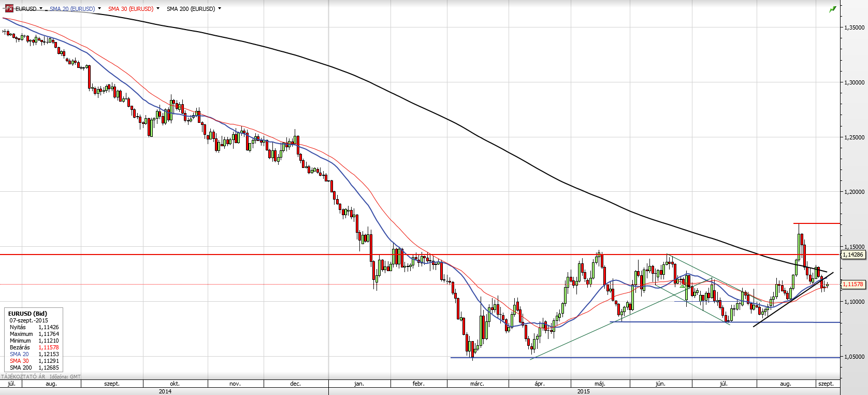This screenshot has height=395, width=868.
Task: Click the 1,20000 price axis label
Action: [854, 192]
